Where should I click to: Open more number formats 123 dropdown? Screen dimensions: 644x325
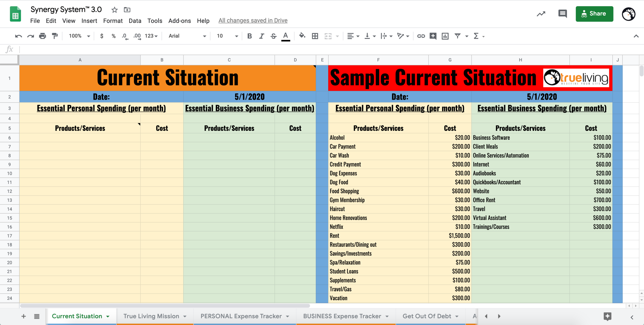pos(151,36)
